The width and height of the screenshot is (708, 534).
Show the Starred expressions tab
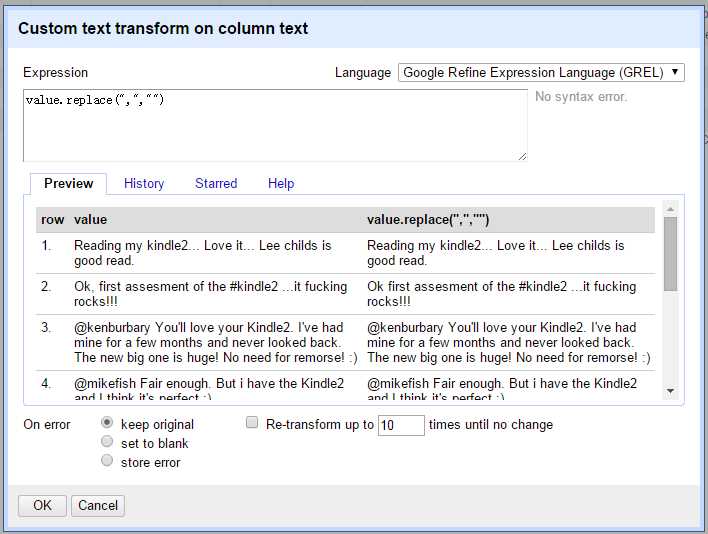pyautogui.click(x=216, y=183)
